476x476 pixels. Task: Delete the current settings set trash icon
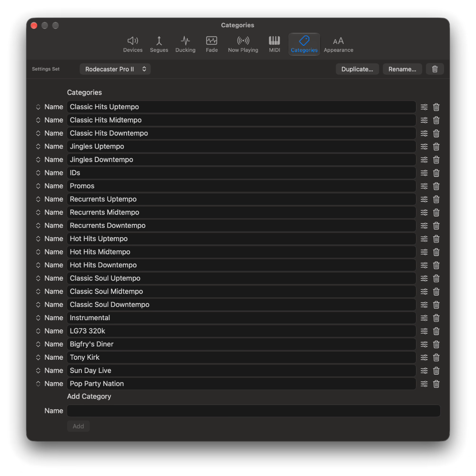(435, 69)
